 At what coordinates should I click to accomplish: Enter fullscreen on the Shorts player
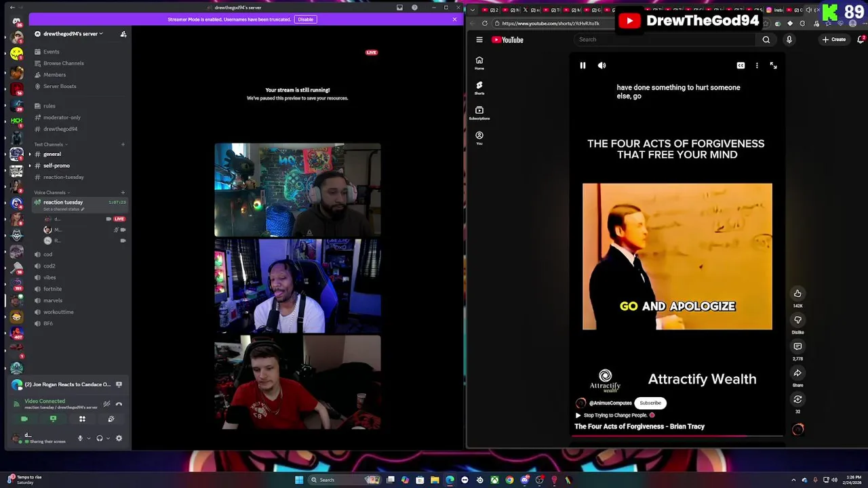tap(773, 66)
